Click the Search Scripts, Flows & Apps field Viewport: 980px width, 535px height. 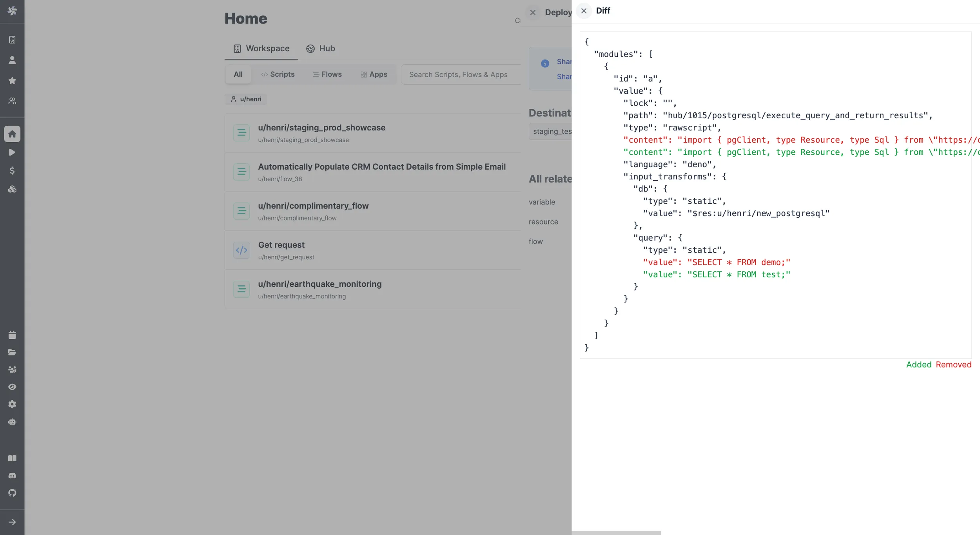(461, 74)
